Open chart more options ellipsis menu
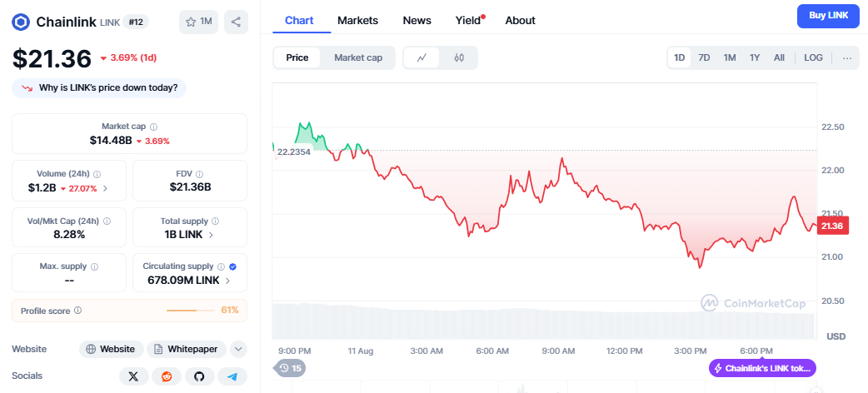Viewport: 868px width, 393px height. (847, 57)
